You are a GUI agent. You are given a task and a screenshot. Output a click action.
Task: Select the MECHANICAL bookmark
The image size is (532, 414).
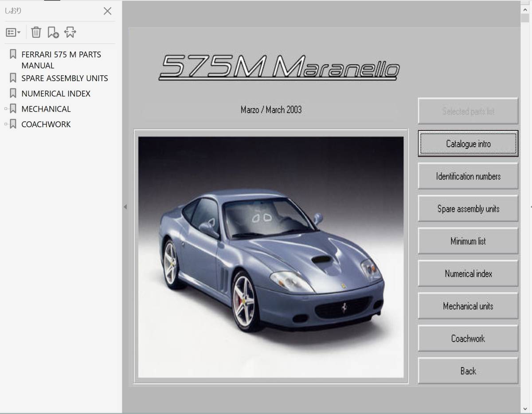coord(46,109)
